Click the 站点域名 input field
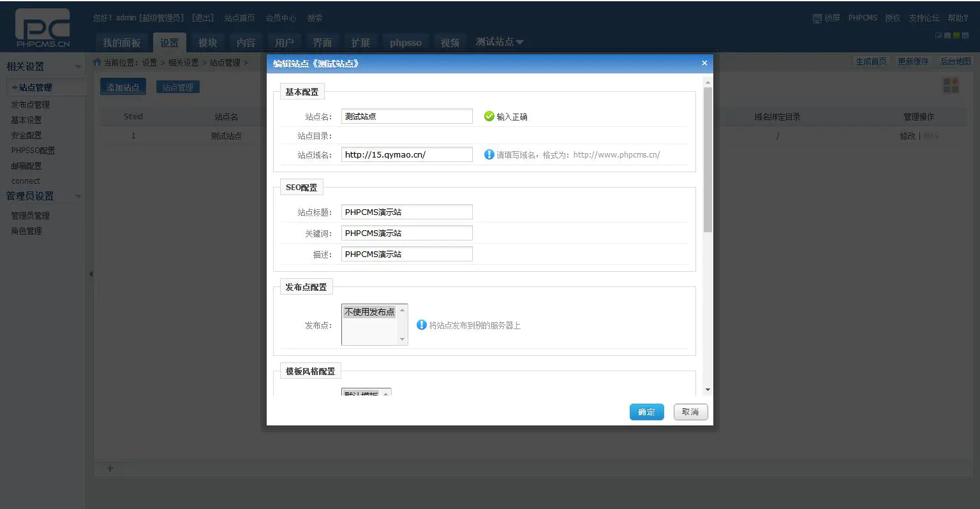The image size is (980, 509). tap(406, 154)
